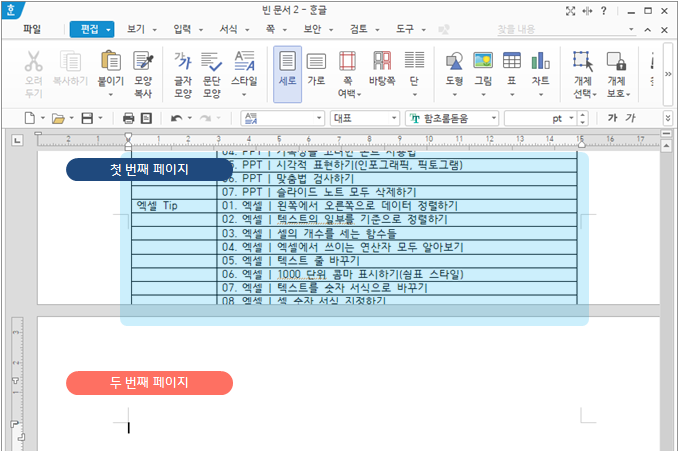Expand the Chart (차트) dropdown arrow
679x452 pixels.
coord(541,94)
